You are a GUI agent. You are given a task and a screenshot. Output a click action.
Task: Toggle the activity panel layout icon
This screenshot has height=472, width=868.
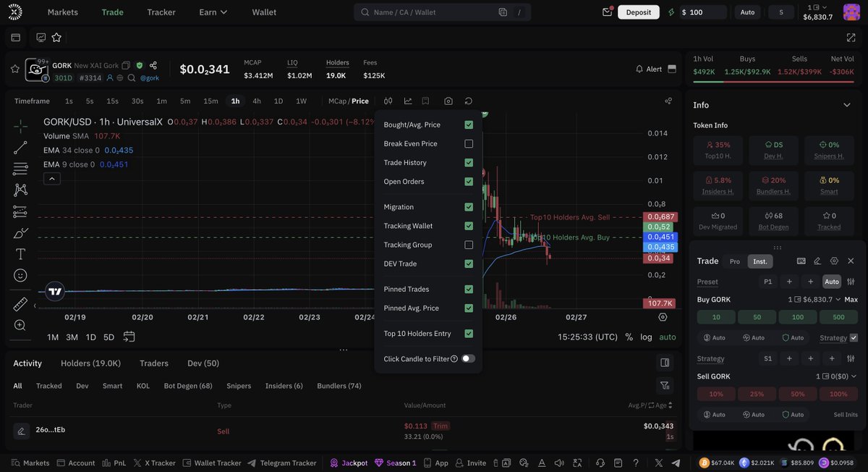(665, 363)
